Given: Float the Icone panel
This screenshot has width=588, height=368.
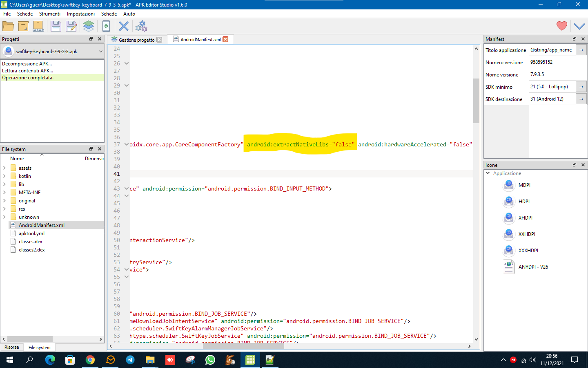Looking at the screenshot, I should (575, 165).
